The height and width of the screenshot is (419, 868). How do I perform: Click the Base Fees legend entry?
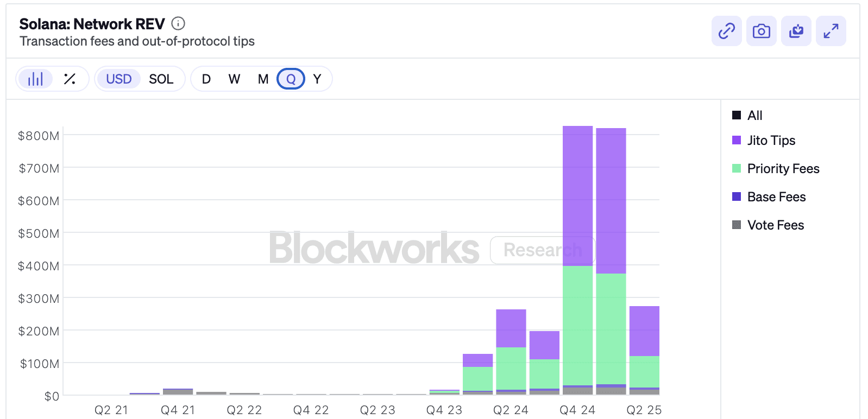(x=776, y=196)
